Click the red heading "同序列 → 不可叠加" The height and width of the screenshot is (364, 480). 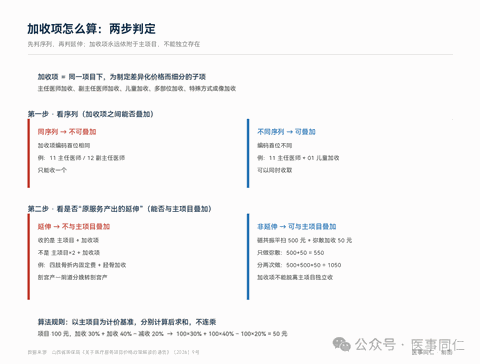(67, 132)
